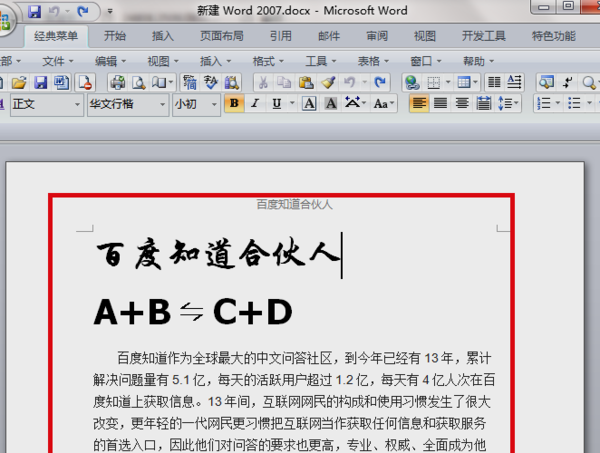Open the 文件 classic menu

tap(57, 61)
